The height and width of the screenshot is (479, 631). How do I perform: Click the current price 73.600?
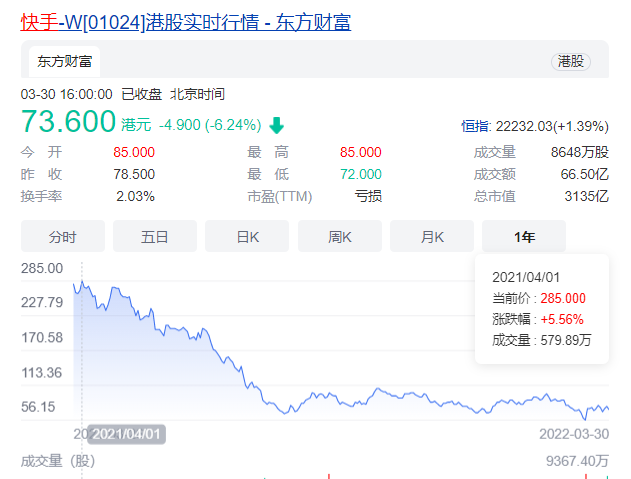[x=68, y=121]
